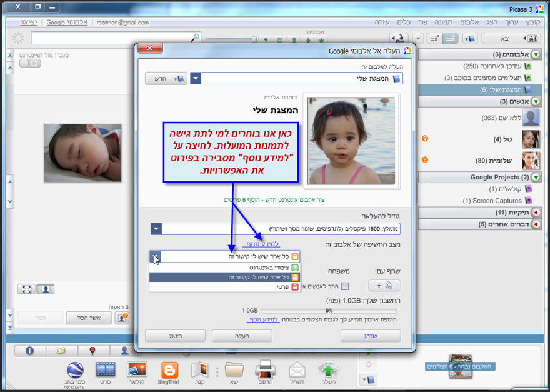Click the magnifier icon in the search box

196,37
